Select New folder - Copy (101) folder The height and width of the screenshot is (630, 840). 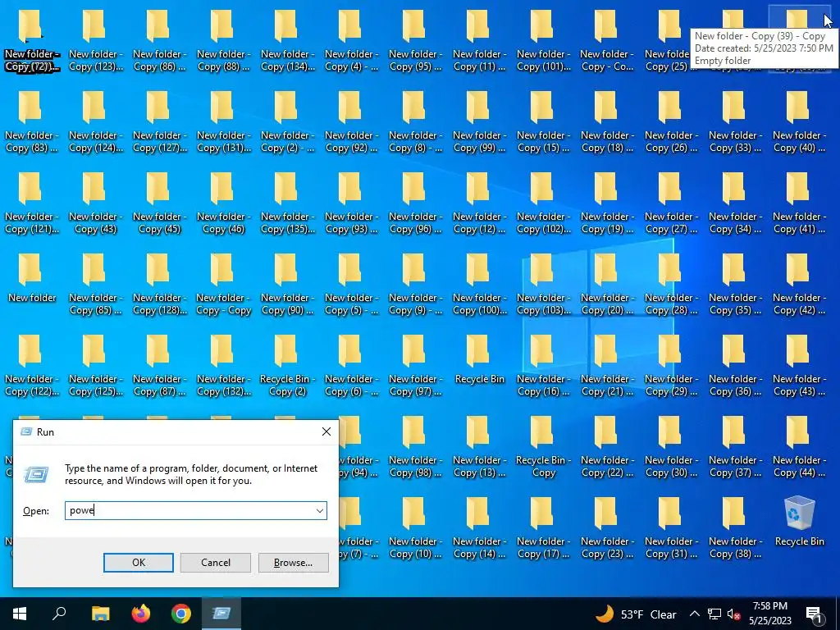tap(543, 41)
